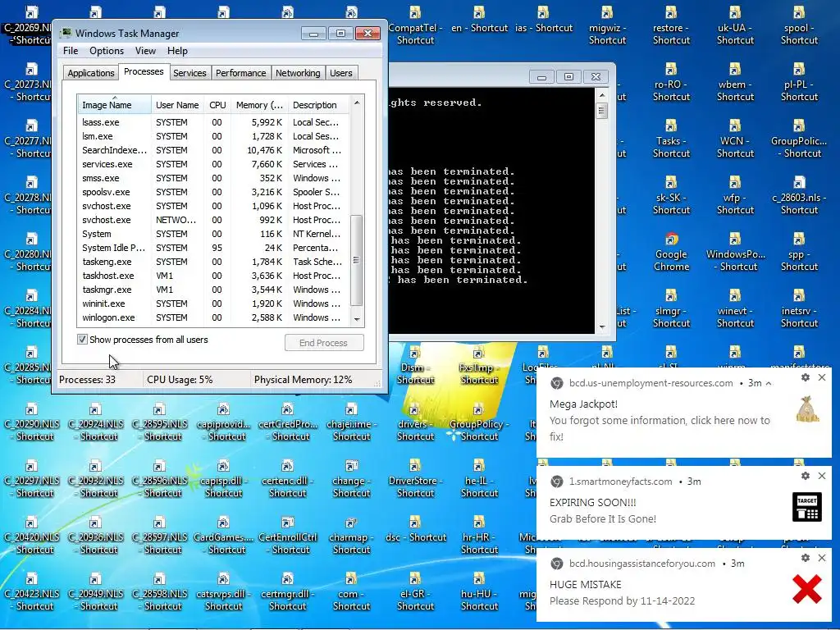Open the DriverStore shortcut icon
This screenshot has height=630, width=840.
click(x=415, y=478)
